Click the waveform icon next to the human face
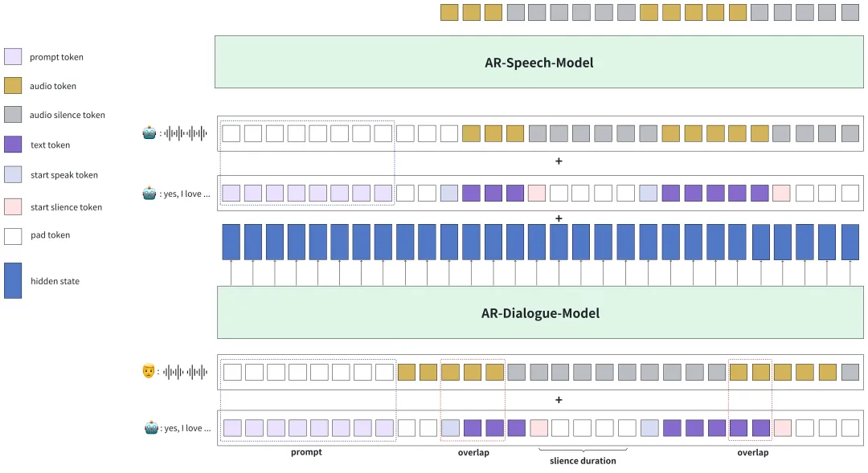Image resolution: width=868 pixels, height=473 pixels. pyautogui.click(x=186, y=372)
